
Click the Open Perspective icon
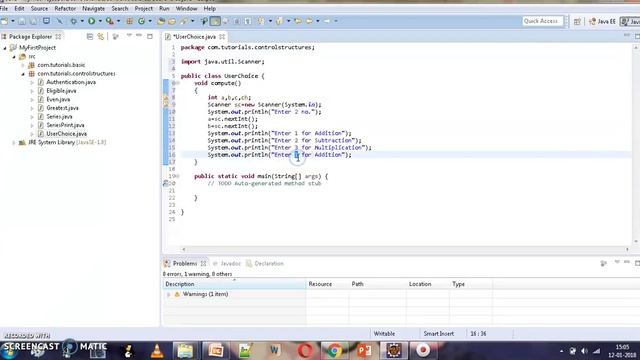577,21
